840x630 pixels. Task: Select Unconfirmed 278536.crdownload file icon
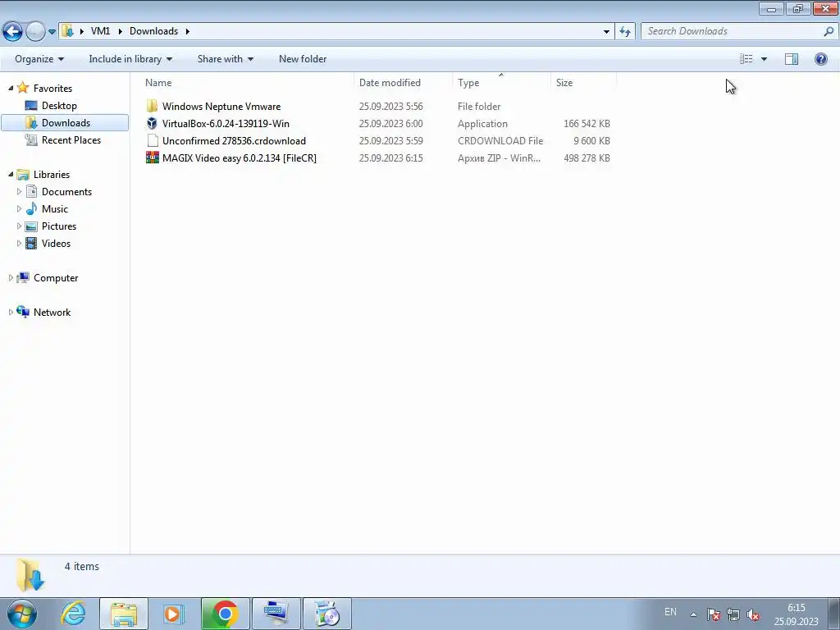[152, 140]
